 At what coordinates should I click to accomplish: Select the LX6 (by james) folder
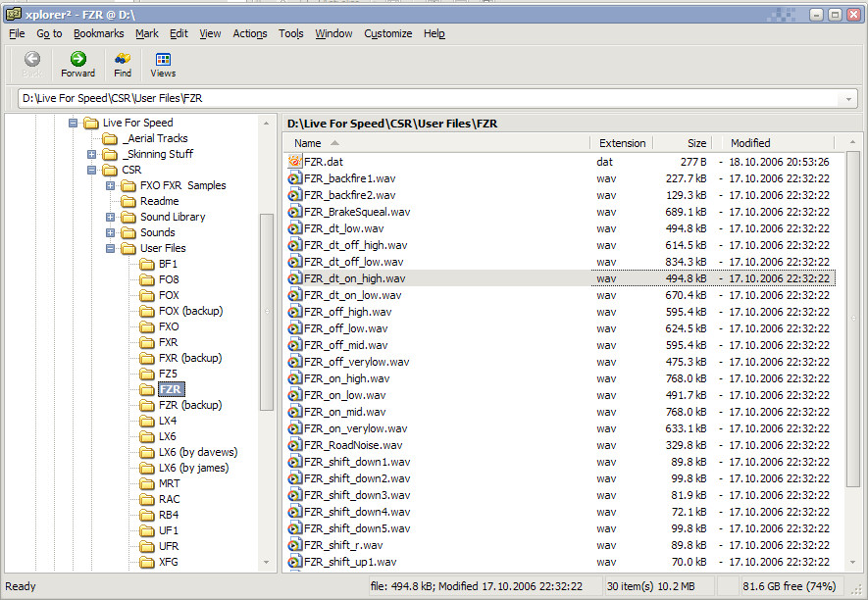[x=194, y=468]
